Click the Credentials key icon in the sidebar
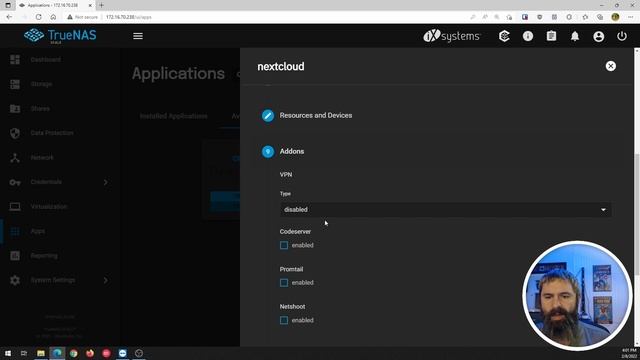The width and height of the screenshot is (640, 360). pyautogui.click(x=15, y=182)
